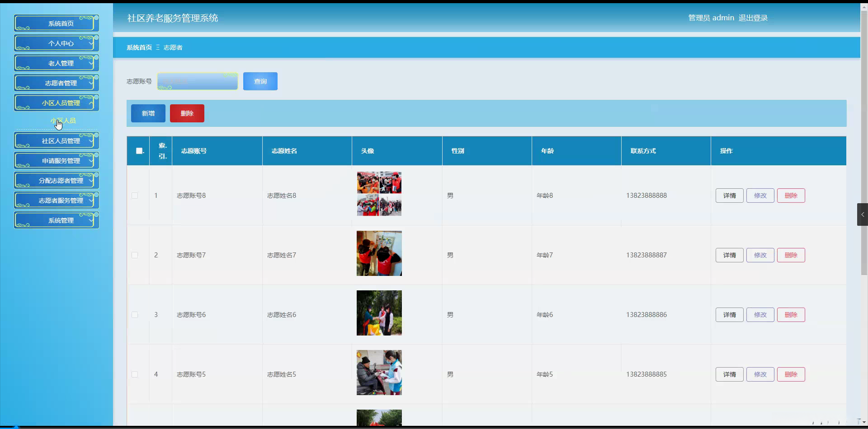Click the page vertical scrollbar thumb
This screenshot has width=868, height=429.
pos(864,143)
